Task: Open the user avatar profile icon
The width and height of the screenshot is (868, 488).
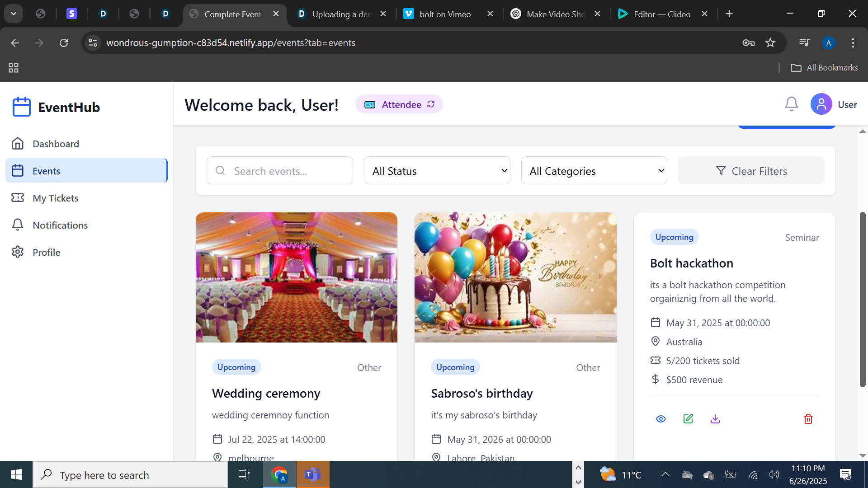Action: (821, 104)
